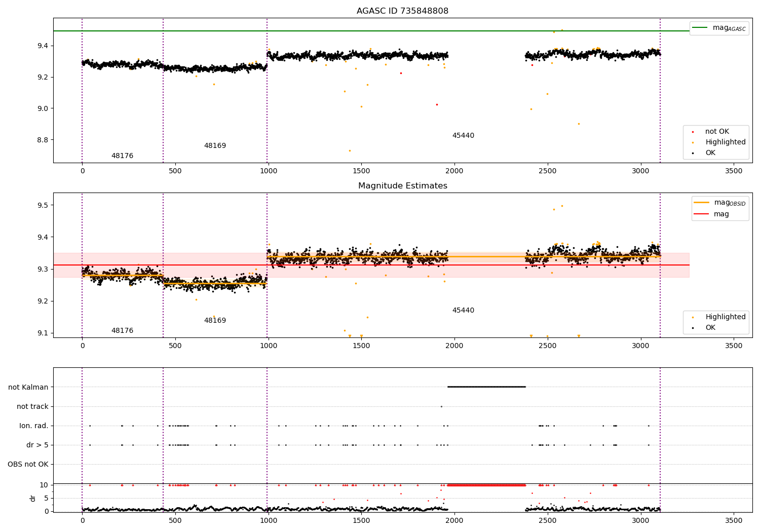
Task: Click the "dr" axis label
Action: coord(33,498)
